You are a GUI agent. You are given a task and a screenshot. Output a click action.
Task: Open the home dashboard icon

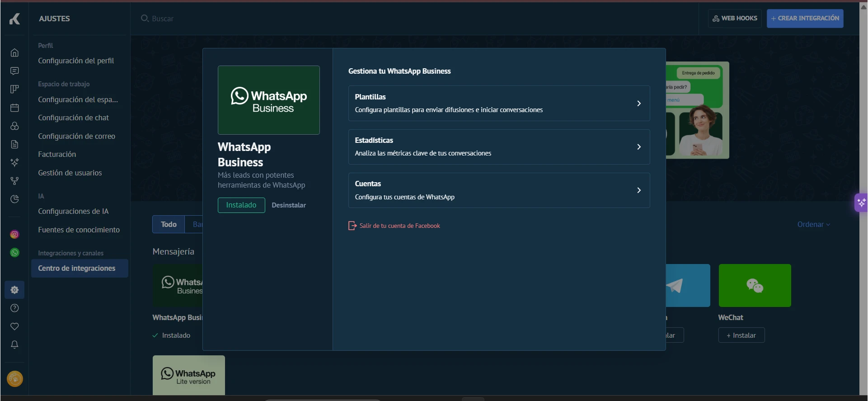click(x=14, y=52)
